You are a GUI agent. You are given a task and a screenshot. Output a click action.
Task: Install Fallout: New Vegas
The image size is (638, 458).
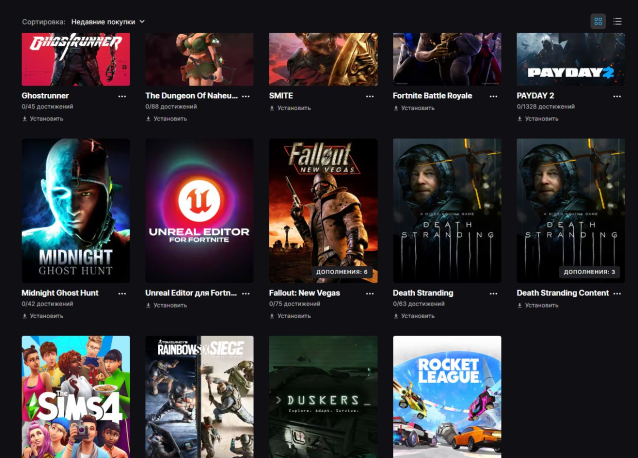pos(290,316)
